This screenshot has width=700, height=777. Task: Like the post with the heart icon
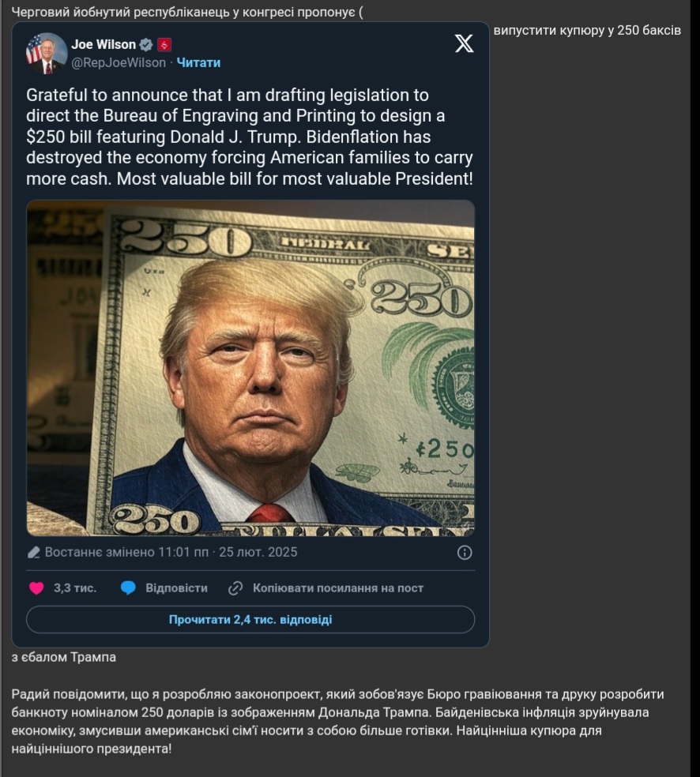tap(36, 588)
